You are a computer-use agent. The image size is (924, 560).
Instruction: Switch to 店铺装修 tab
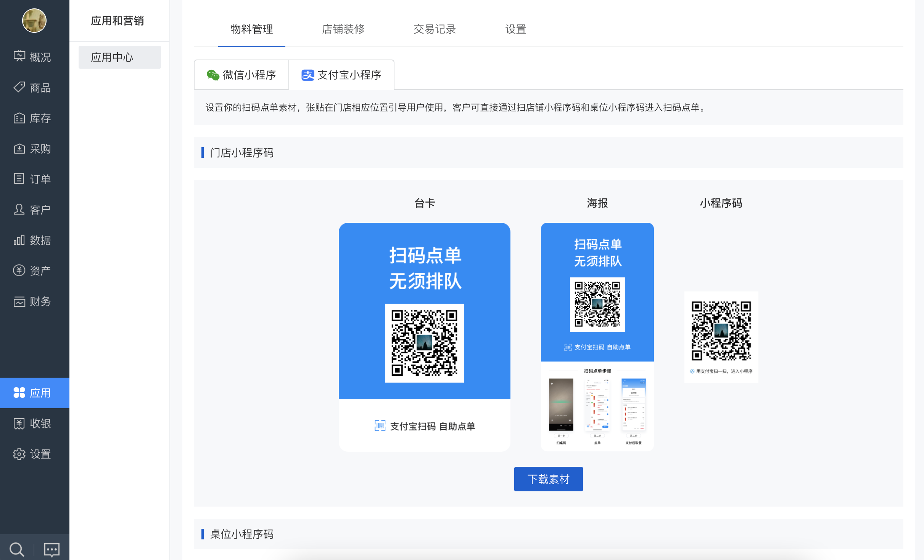pyautogui.click(x=343, y=29)
